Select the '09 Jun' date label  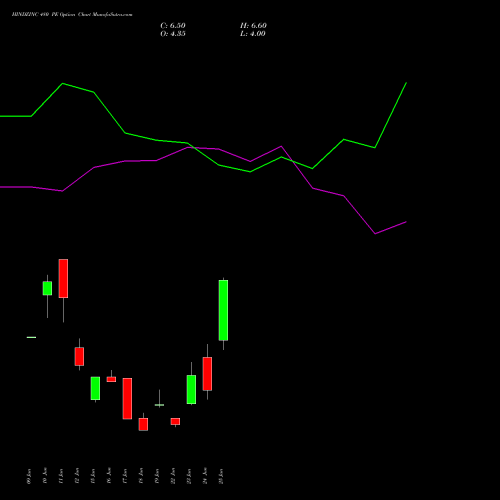coord(29,476)
